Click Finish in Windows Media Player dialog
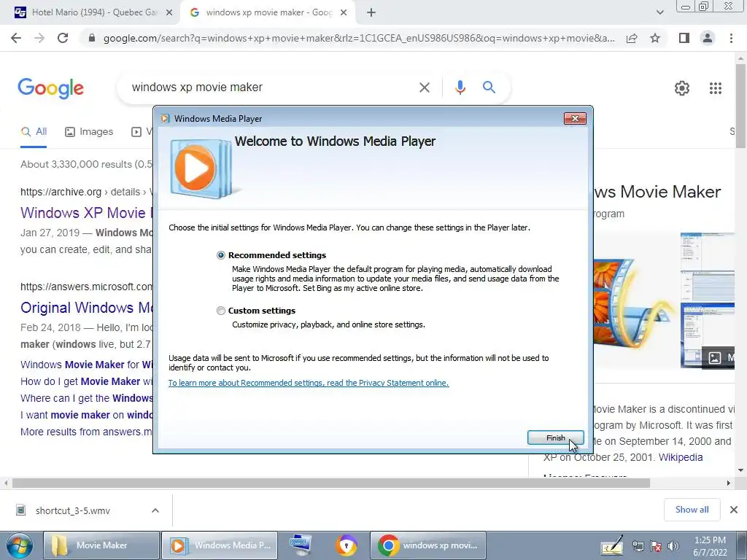Screen dimensions: 747x560 click(x=555, y=437)
